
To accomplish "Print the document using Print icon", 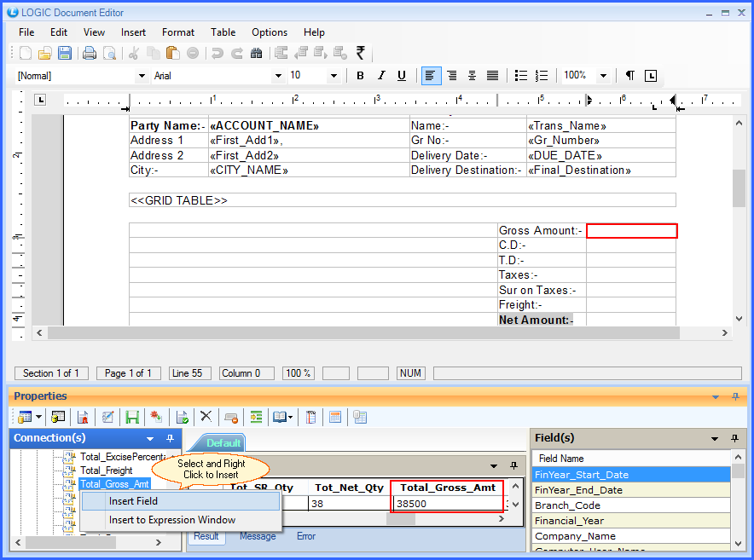I will (88, 52).
